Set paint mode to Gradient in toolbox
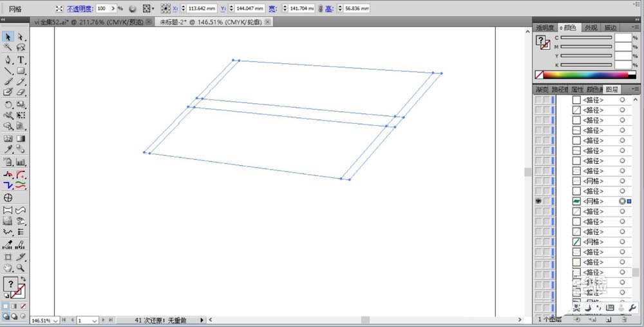This screenshot has height=327, width=644. [x=14, y=306]
